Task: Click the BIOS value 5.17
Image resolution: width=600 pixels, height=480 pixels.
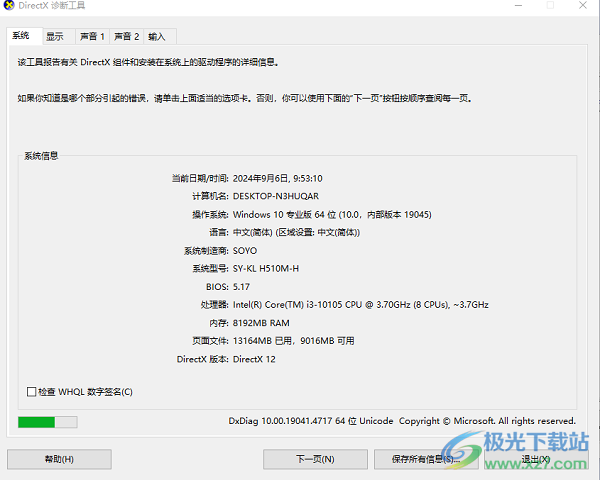Action: click(x=241, y=287)
